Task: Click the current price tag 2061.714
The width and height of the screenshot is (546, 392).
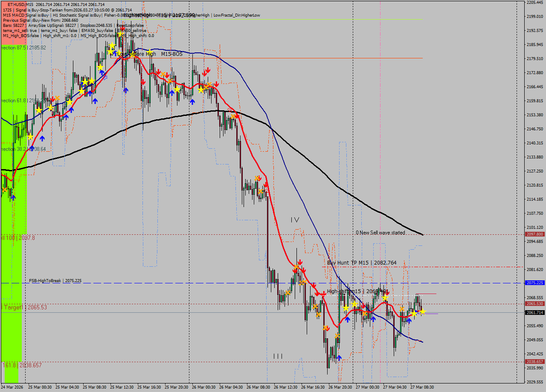Action: [x=535, y=313]
